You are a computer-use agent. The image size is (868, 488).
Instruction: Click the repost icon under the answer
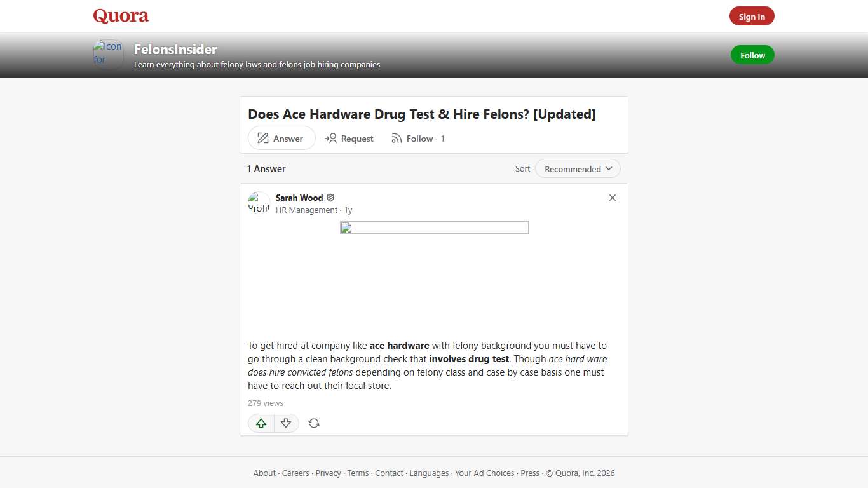313,423
